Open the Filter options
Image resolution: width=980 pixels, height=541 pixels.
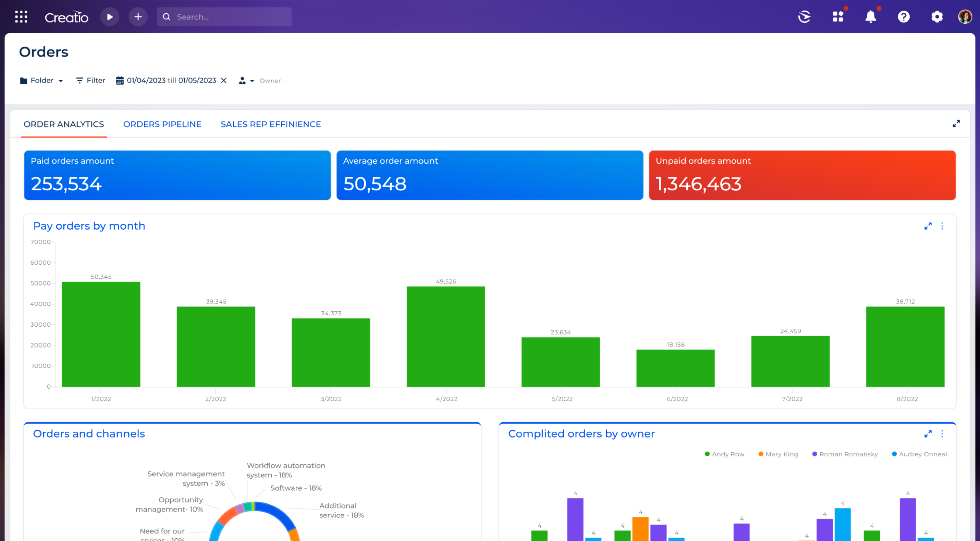pyautogui.click(x=90, y=80)
